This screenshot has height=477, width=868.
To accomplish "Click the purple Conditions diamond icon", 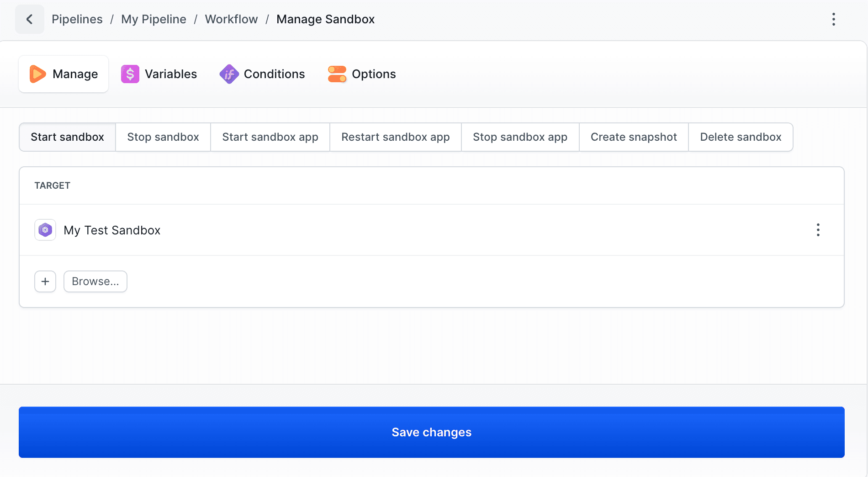I will 229,74.
